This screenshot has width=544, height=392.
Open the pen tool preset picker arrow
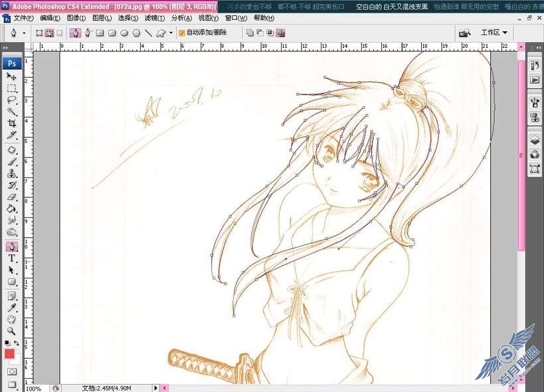point(24,33)
